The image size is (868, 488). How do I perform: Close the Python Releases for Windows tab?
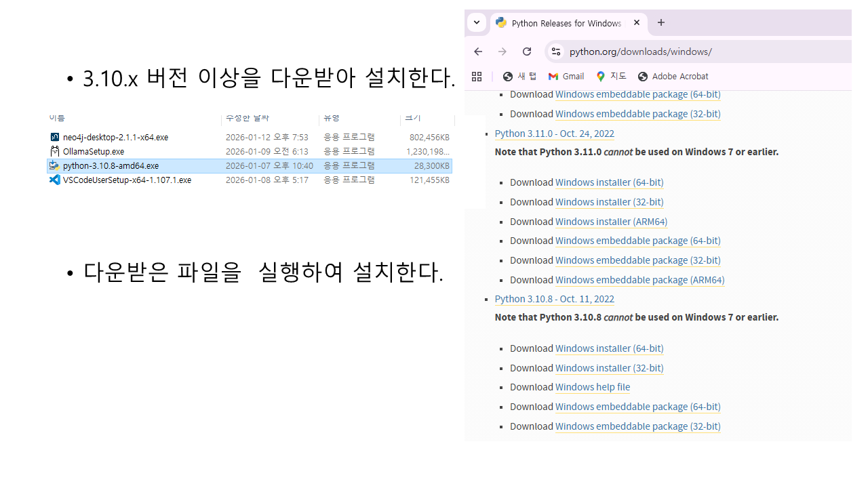point(637,22)
